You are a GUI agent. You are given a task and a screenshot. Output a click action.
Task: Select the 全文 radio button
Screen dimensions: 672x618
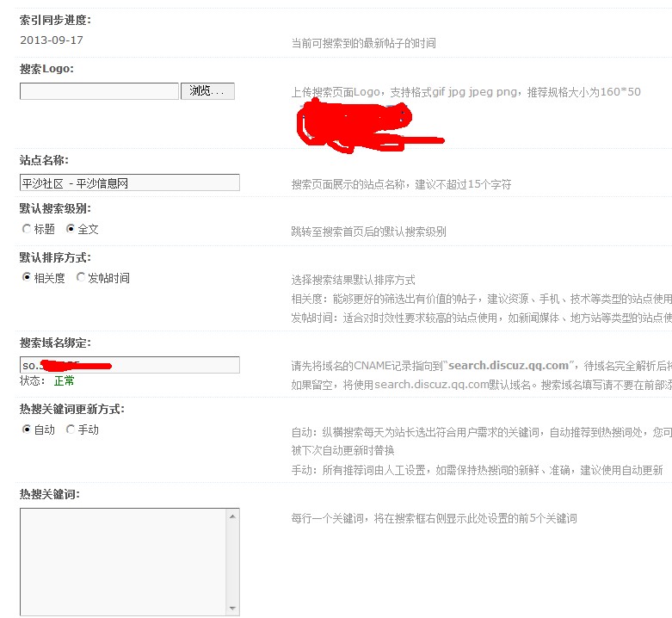pyautogui.click(x=71, y=229)
